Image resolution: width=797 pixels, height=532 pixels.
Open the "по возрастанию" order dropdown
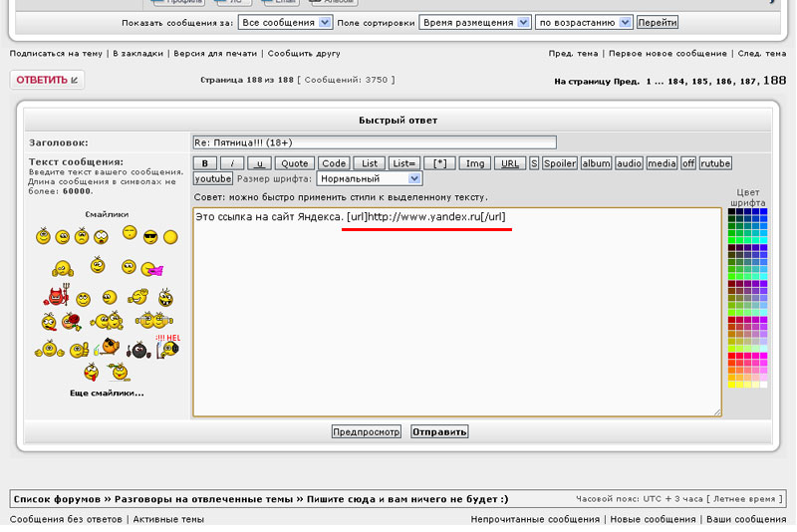[584, 22]
